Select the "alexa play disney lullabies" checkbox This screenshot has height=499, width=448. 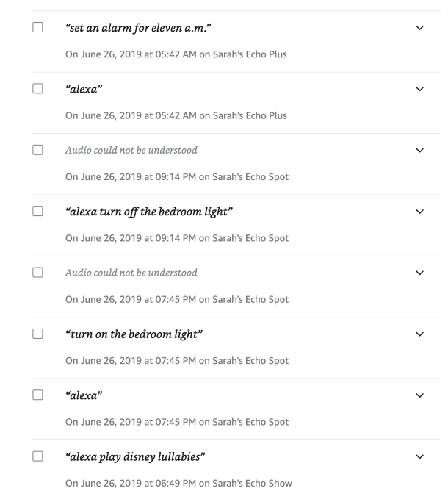(38, 457)
